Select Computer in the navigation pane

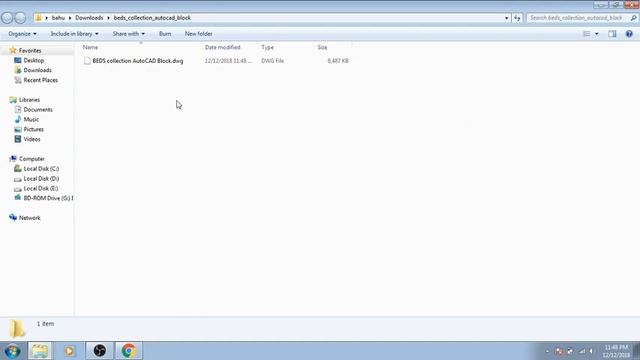pyautogui.click(x=32, y=159)
